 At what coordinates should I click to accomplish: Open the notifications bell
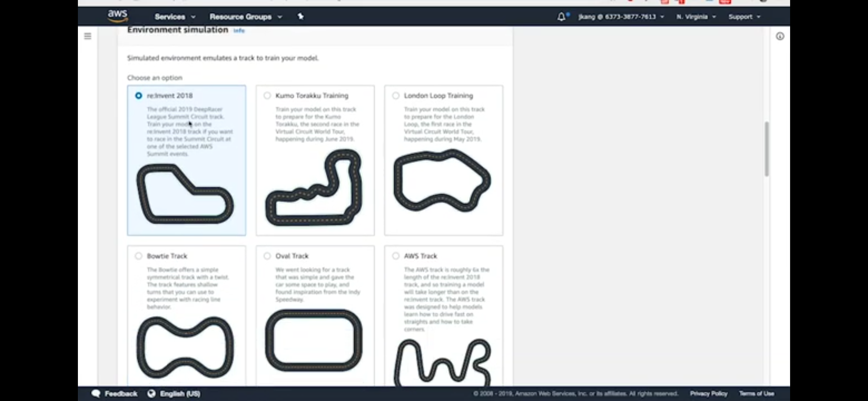[x=561, y=17]
